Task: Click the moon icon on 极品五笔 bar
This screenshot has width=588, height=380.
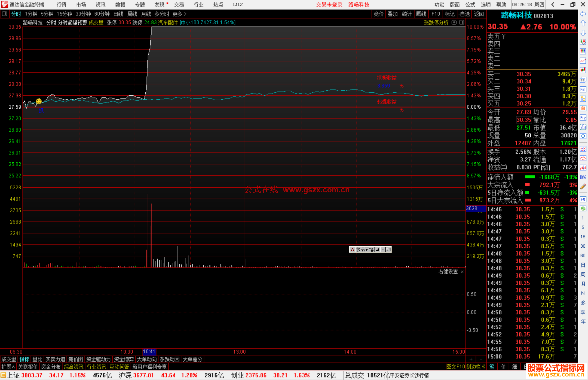Action: [377, 249]
